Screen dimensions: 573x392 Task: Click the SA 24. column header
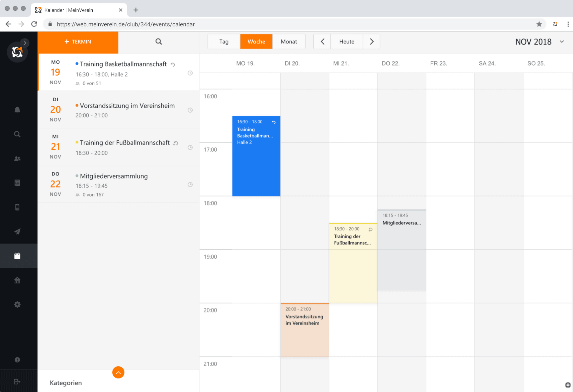click(487, 64)
